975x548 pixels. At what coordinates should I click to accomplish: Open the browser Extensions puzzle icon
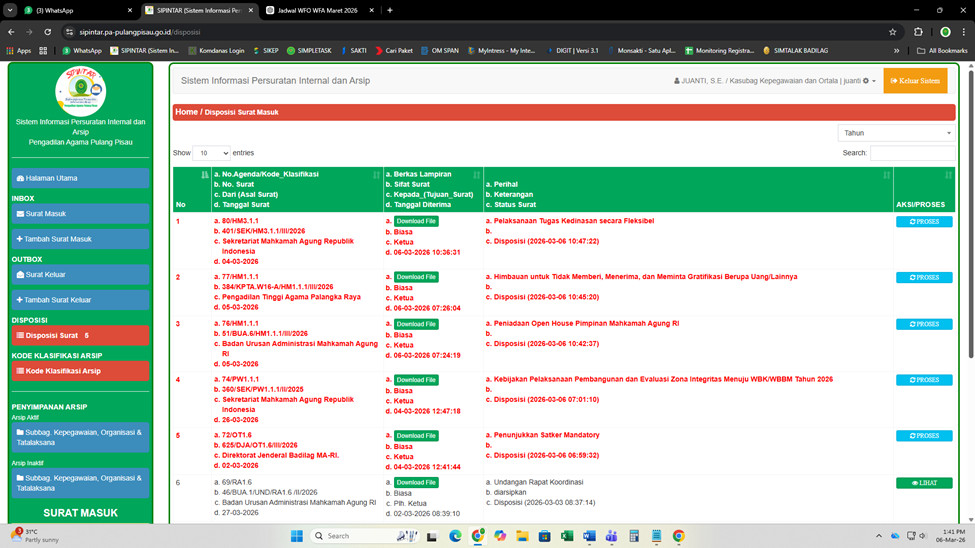918,32
